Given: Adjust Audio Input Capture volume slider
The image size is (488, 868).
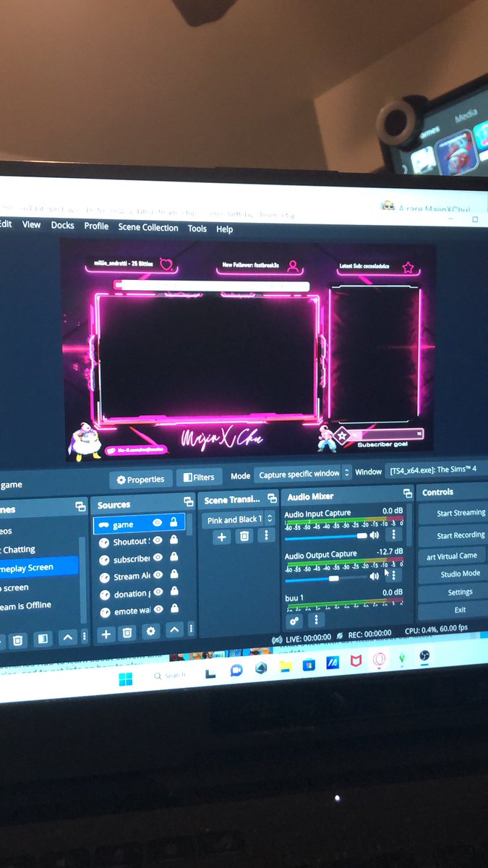Looking at the screenshot, I should point(327,536).
